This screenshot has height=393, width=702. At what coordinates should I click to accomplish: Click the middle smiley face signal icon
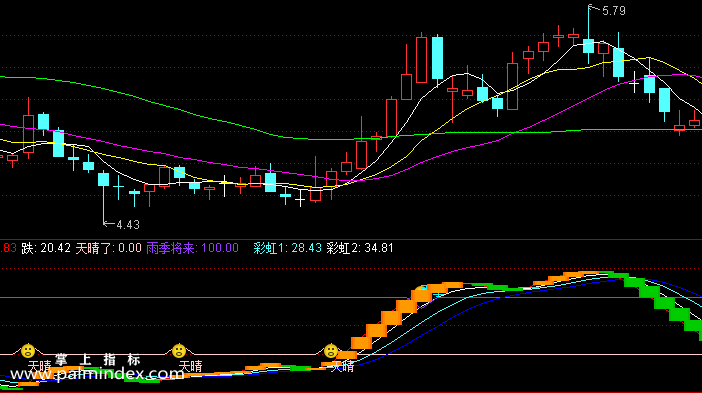[x=179, y=351]
